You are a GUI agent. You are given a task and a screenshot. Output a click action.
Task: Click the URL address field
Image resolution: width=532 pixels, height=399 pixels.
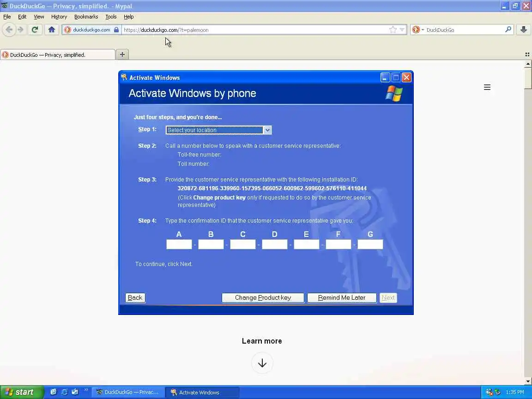(254, 30)
